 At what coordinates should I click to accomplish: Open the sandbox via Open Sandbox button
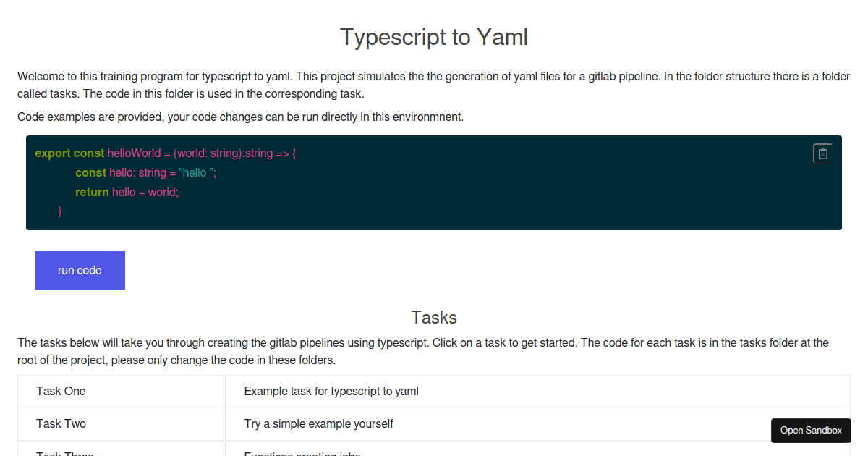pos(811,430)
